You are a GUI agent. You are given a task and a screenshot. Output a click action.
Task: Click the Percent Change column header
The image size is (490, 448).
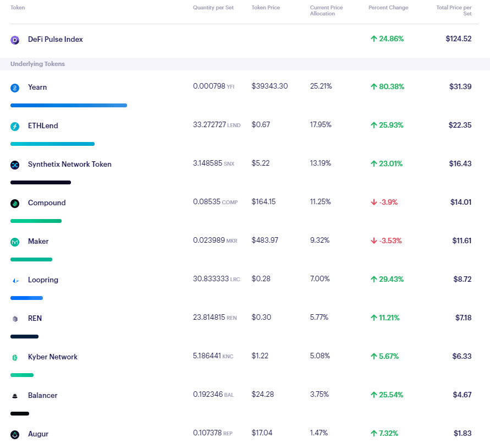[388, 8]
